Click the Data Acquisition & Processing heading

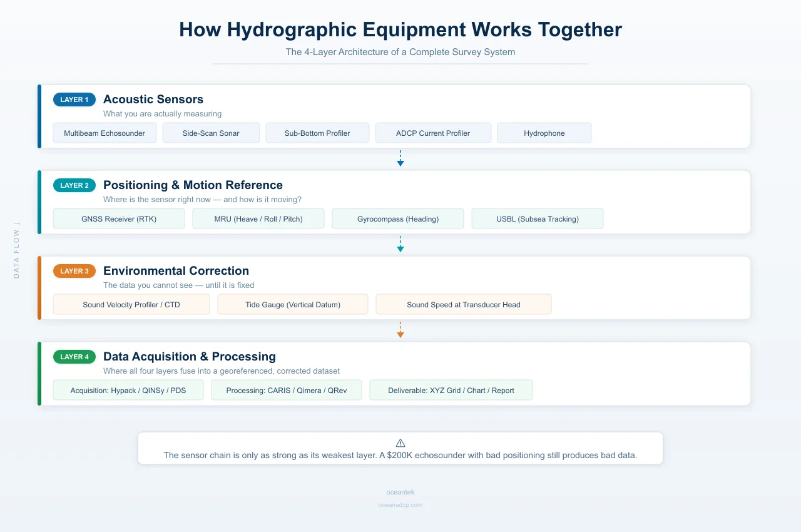click(190, 356)
